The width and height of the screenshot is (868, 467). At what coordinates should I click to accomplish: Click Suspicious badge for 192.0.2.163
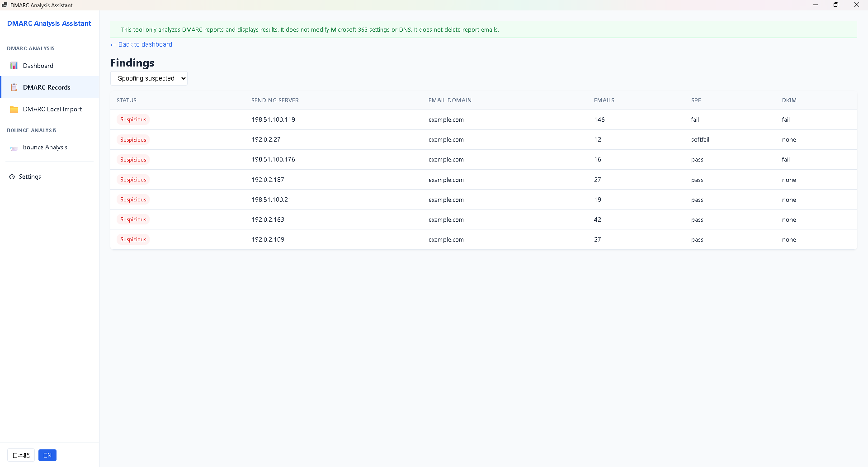pos(133,219)
